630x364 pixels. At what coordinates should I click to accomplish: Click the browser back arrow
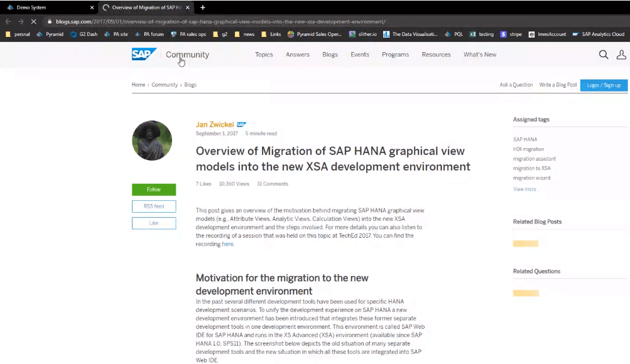pos(8,22)
